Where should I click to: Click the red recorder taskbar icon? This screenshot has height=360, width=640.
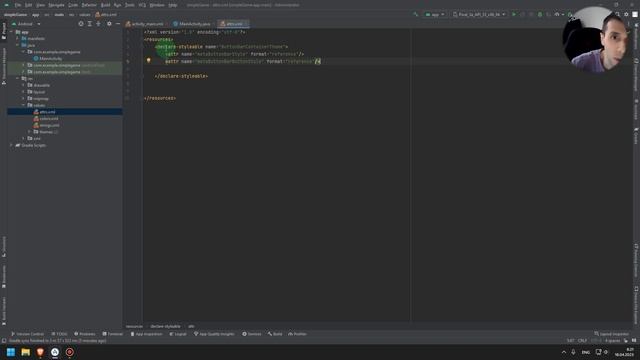(70, 352)
